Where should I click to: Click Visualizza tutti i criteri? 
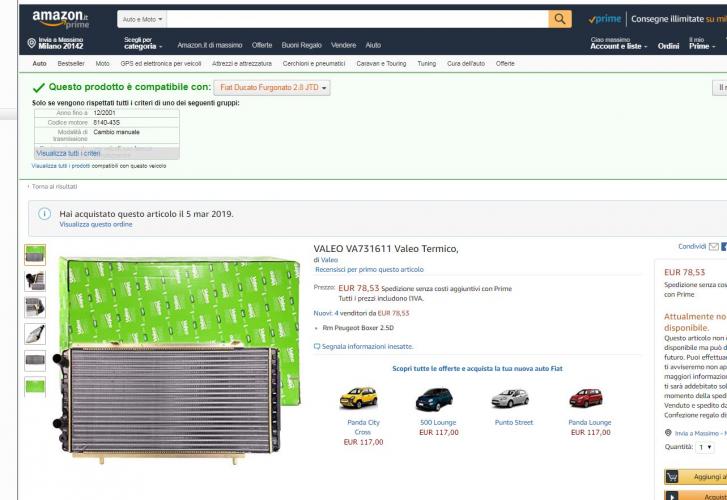[x=68, y=154]
